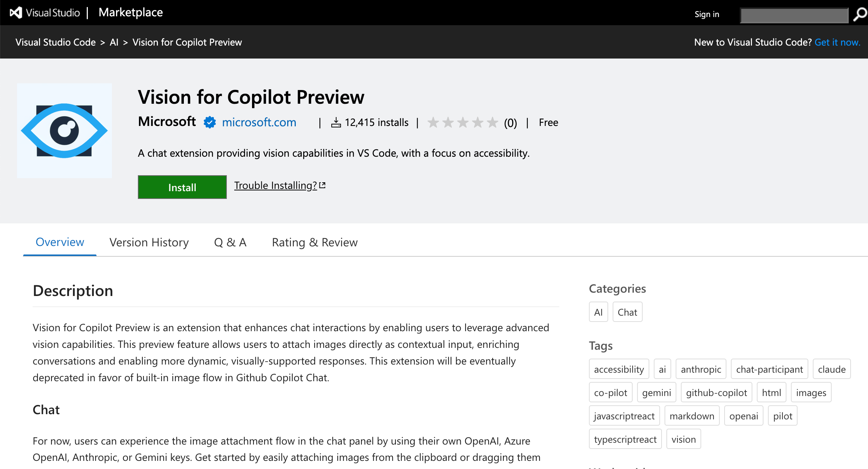Open the Get it now link
This screenshot has width=868, height=469.
tap(837, 42)
